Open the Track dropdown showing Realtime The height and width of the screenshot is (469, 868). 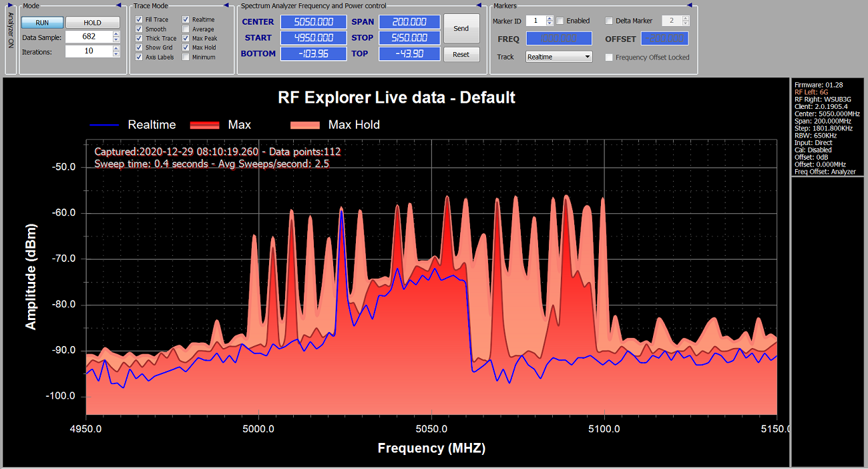pyautogui.click(x=559, y=57)
